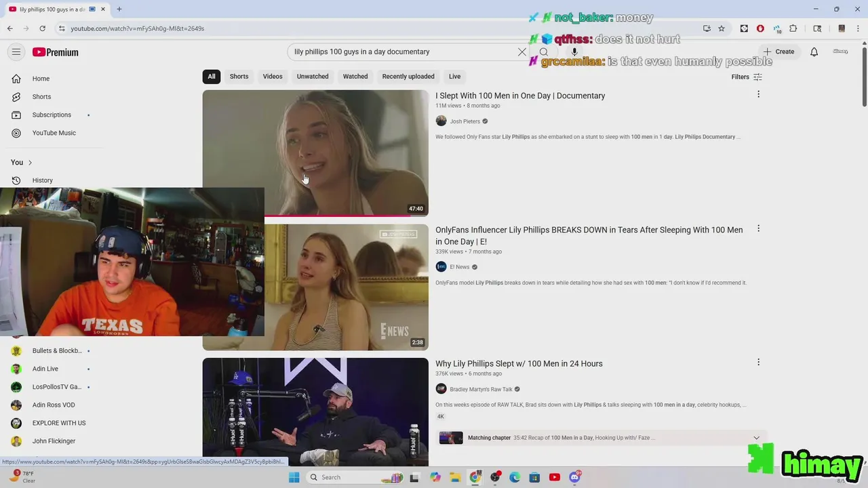Open the Chrome profile picture button
Image resolution: width=868 pixels, height=488 pixels.
[842, 28]
